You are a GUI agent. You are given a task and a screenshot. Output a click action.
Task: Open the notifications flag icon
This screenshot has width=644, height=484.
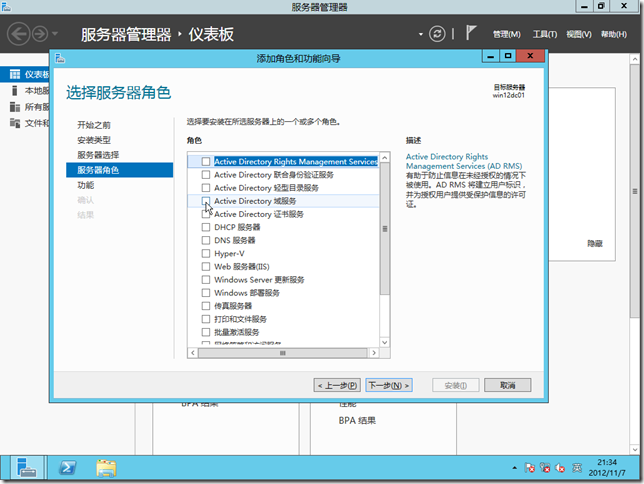pos(471,33)
